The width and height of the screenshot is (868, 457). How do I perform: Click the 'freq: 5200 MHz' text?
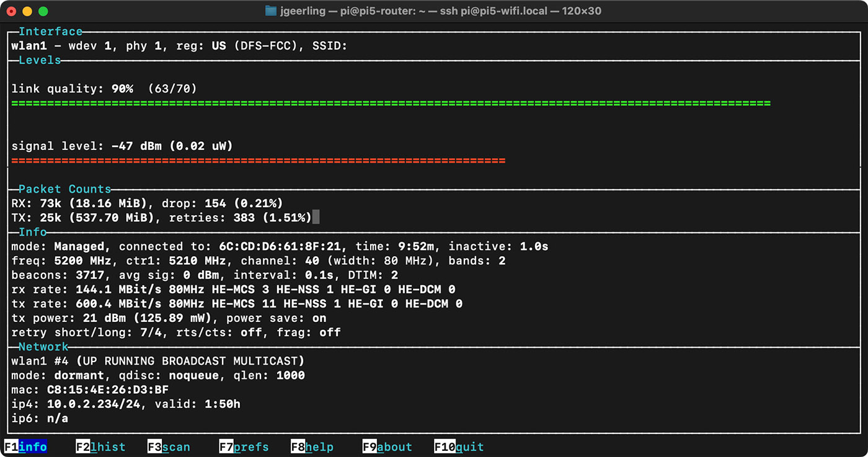tap(61, 260)
